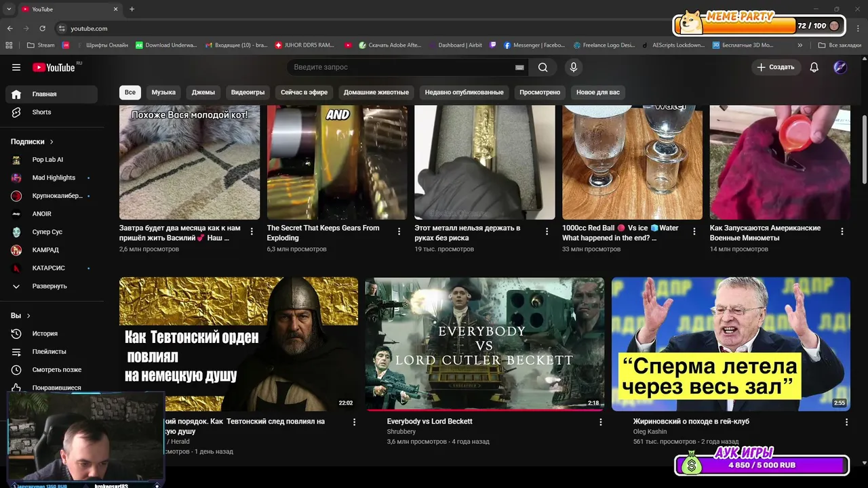Image resolution: width=868 pixels, height=488 pixels.
Task: Open a new browser tab
Action: [132, 9]
